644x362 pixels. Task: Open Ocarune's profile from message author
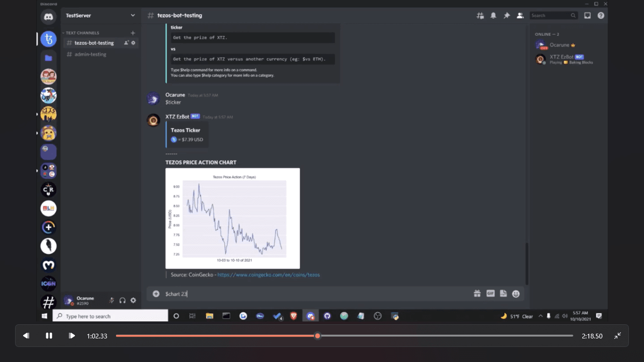pyautogui.click(x=175, y=95)
